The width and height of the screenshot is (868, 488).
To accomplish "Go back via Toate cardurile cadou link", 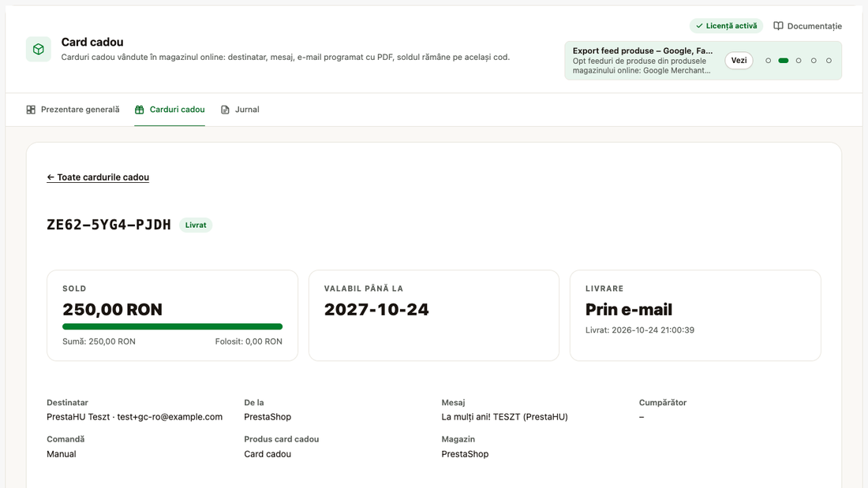I will pos(98,177).
